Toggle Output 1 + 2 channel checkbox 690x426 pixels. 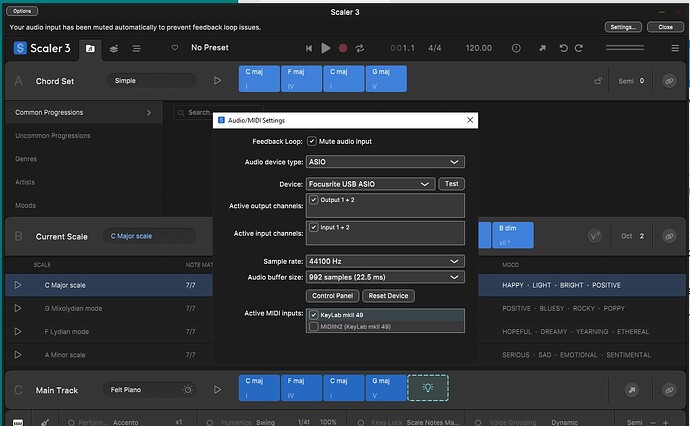pos(314,200)
